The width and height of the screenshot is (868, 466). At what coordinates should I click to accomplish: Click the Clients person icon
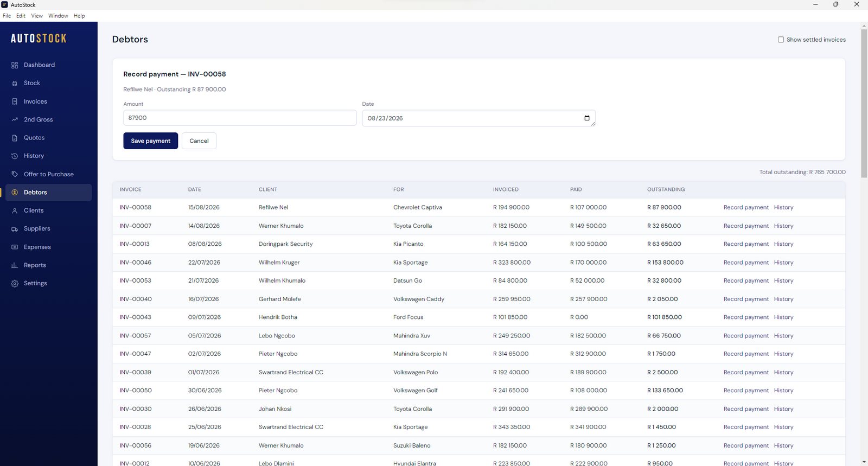pyautogui.click(x=15, y=210)
